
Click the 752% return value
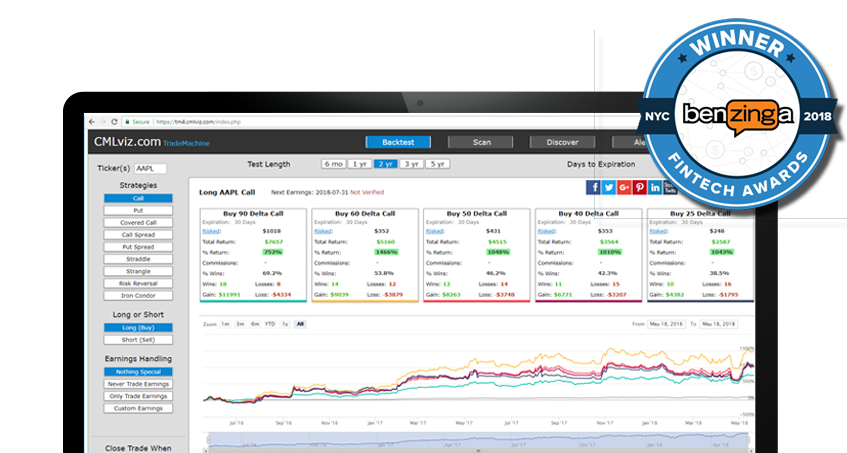click(x=273, y=252)
